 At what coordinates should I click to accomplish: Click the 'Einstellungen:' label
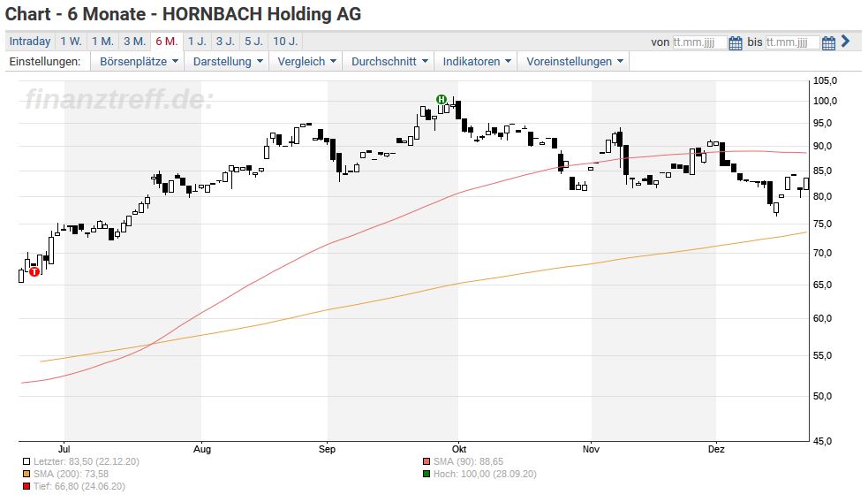click(45, 62)
